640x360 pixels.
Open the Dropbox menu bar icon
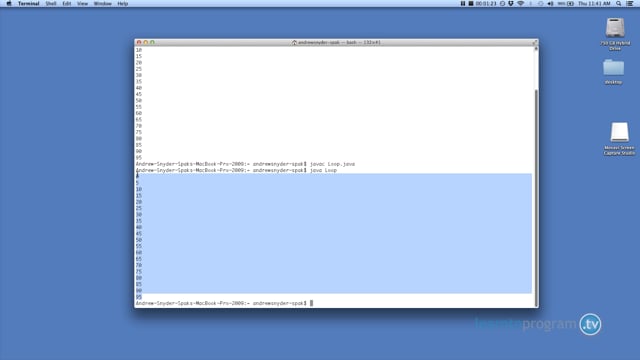511,3
